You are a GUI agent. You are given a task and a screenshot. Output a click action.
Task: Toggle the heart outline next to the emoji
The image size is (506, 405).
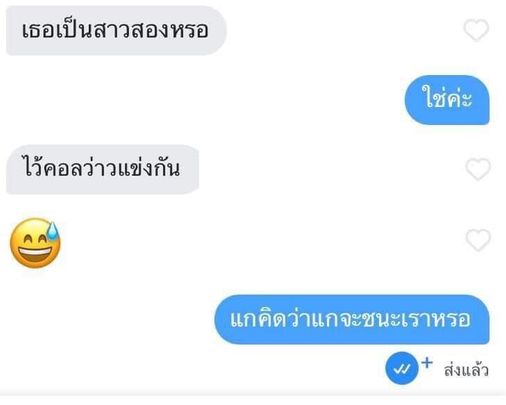pos(478,240)
